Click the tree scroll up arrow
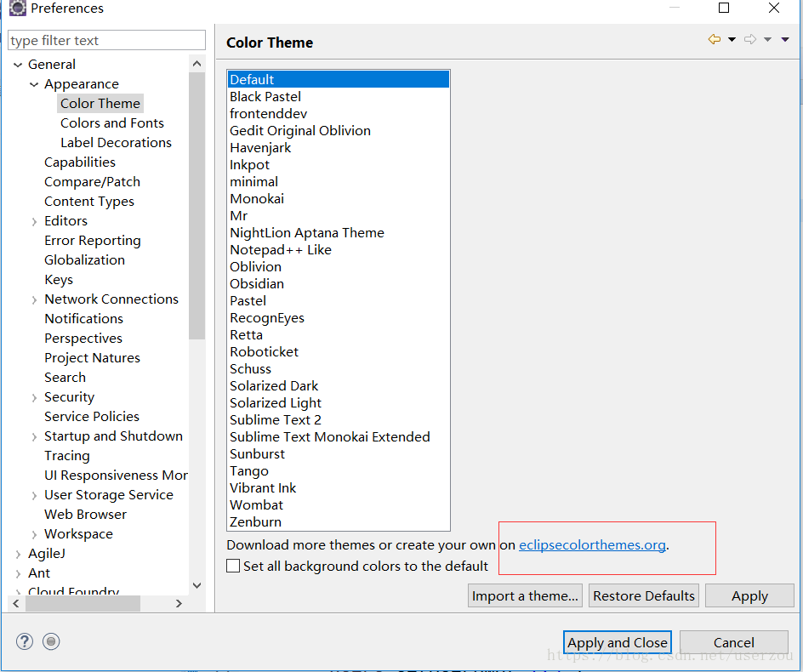This screenshot has width=803, height=672. pos(196,64)
